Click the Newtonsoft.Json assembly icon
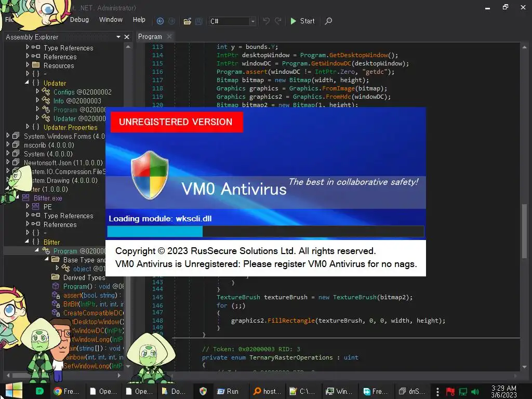 (16, 162)
